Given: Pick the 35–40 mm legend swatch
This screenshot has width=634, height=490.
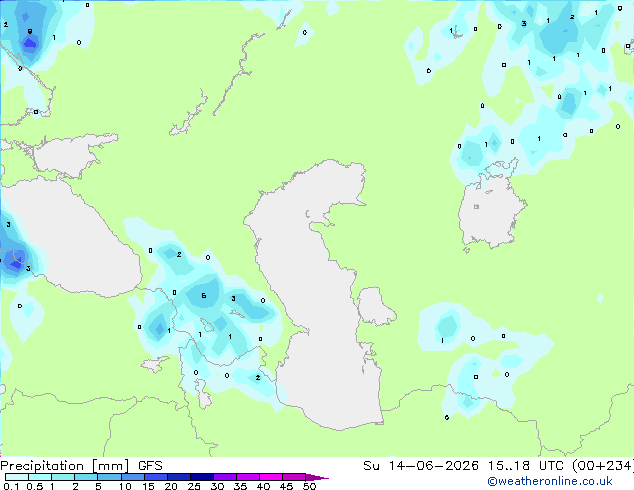Looking at the screenshot, I should coord(248,477).
